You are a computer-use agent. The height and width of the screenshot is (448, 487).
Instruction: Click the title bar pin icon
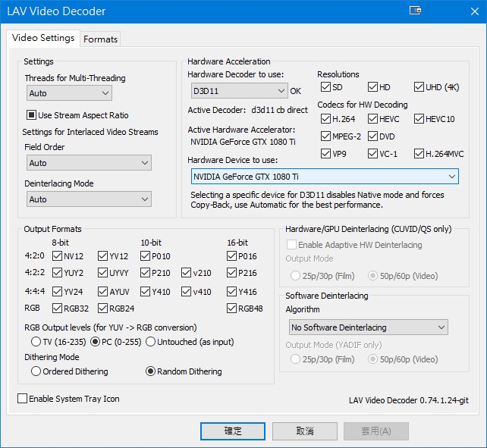pos(415,11)
